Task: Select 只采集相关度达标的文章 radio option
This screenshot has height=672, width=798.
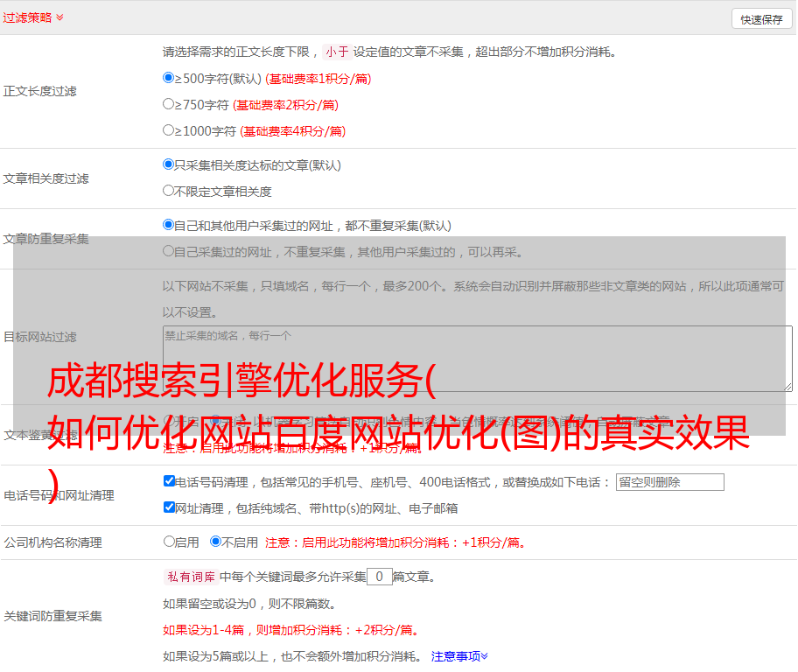Action: tap(169, 164)
